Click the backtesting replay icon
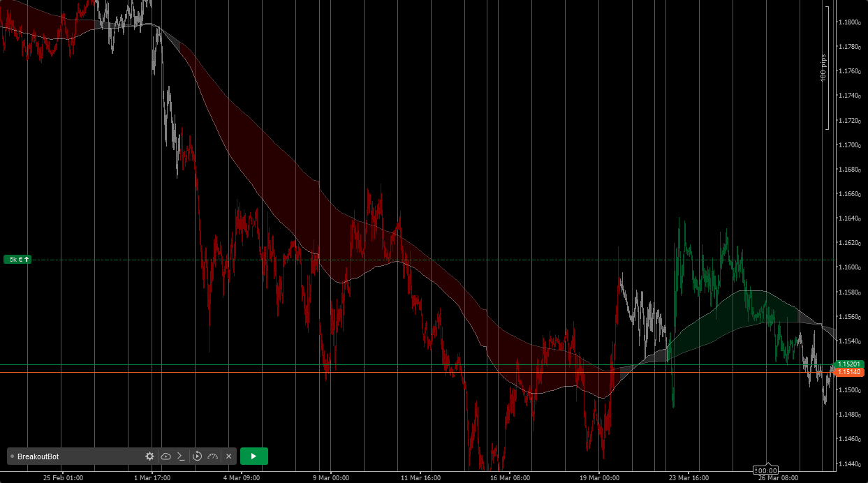 coord(197,456)
